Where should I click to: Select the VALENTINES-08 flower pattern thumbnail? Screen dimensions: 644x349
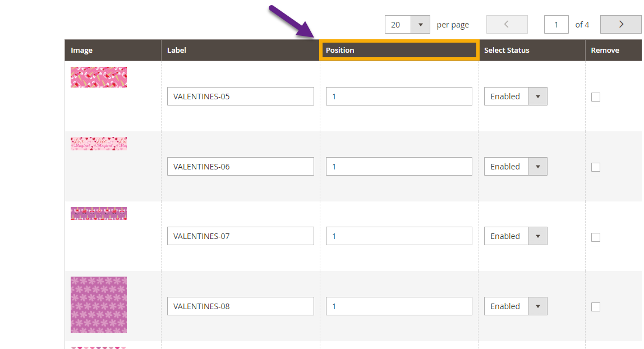tap(98, 305)
